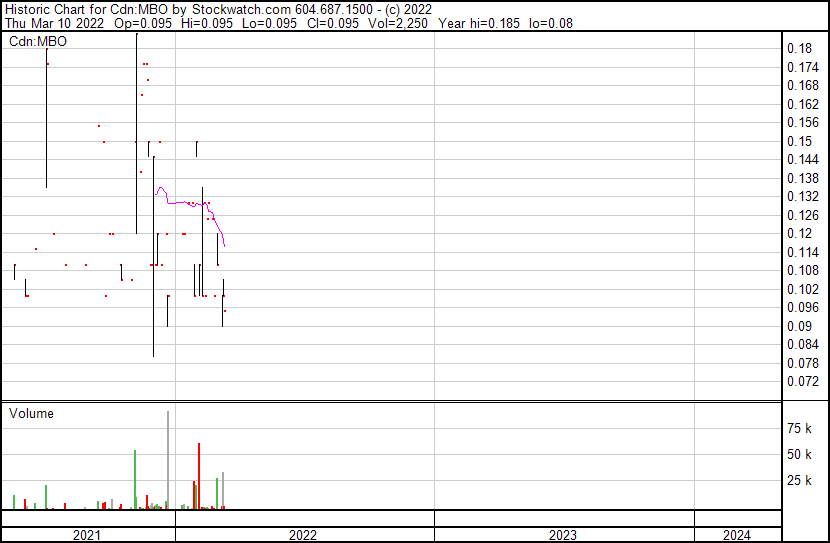Image resolution: width=830 pixels, height=543 pixels.
Task: Click the 0.168 price axis label
Action: pyautogui.click(x=802, y=86)
